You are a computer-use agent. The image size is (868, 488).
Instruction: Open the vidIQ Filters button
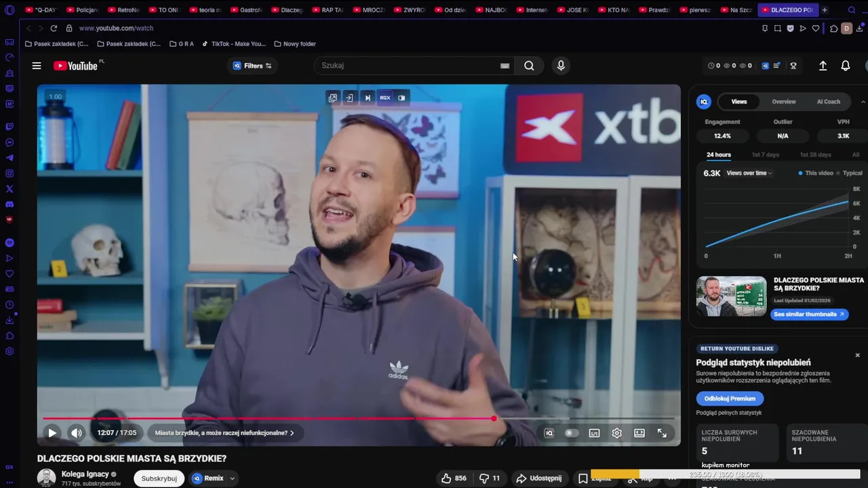pos(252,66)
